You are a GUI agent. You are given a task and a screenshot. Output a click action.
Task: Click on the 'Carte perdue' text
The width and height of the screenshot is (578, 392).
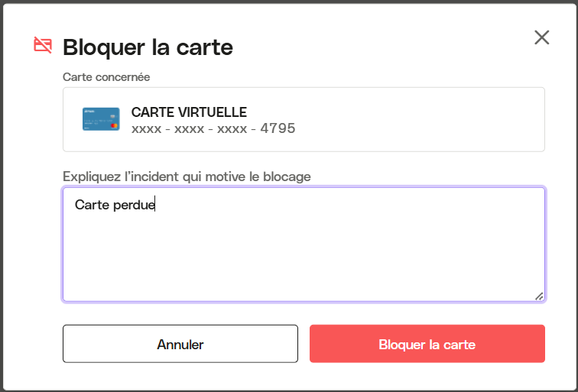coord(115,205)
